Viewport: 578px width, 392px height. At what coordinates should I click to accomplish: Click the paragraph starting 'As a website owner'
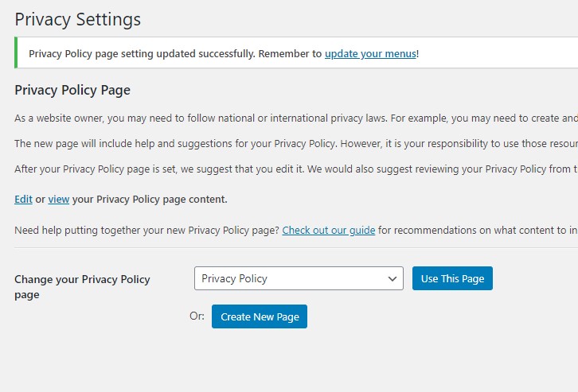pyautogui.click(x=296, y=118)
